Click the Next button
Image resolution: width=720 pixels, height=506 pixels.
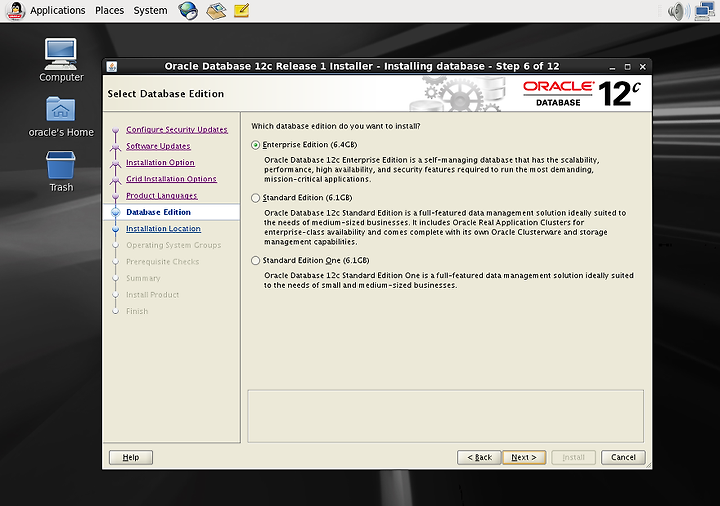pos(524,457)
